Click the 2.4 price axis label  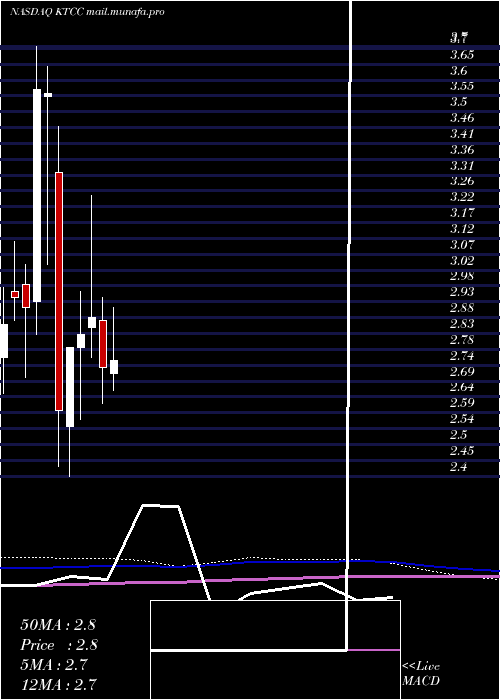[459, 467]
